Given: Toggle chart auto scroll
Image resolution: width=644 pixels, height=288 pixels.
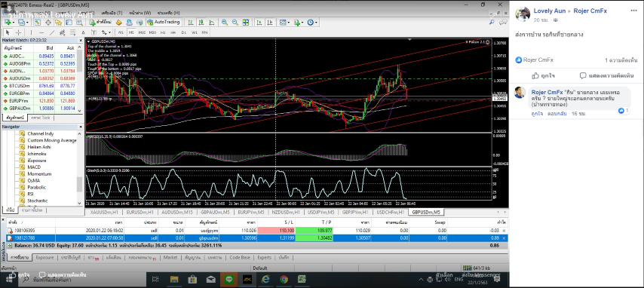Looking at the screenshot, I should coord(259,22).
